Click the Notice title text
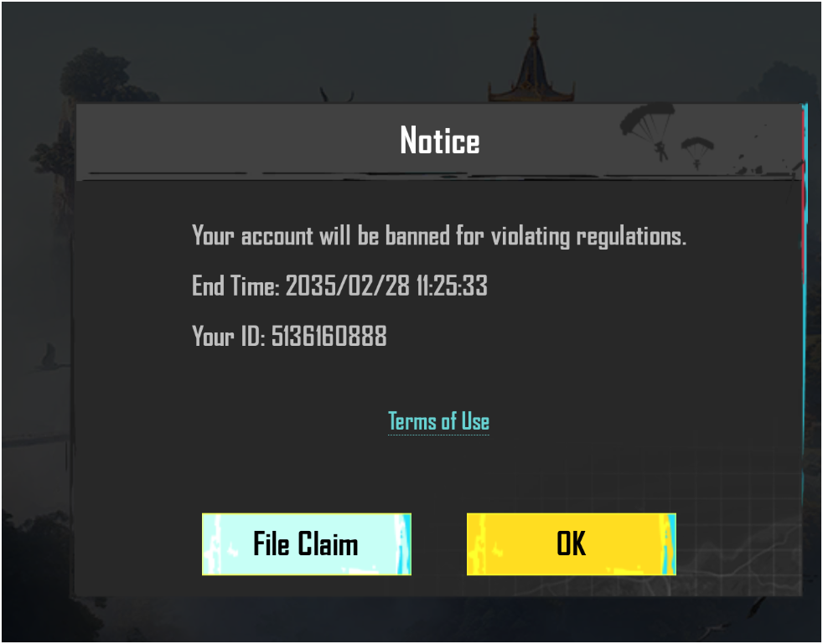The width and height of the screenshot is (823, 644). pos(440,141)
